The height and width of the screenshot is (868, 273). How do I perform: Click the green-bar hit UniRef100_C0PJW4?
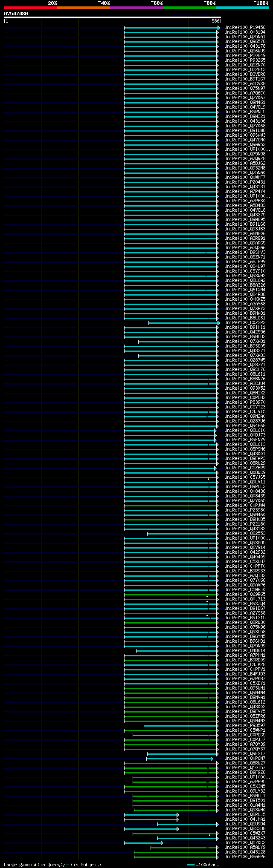coord(245,506)
